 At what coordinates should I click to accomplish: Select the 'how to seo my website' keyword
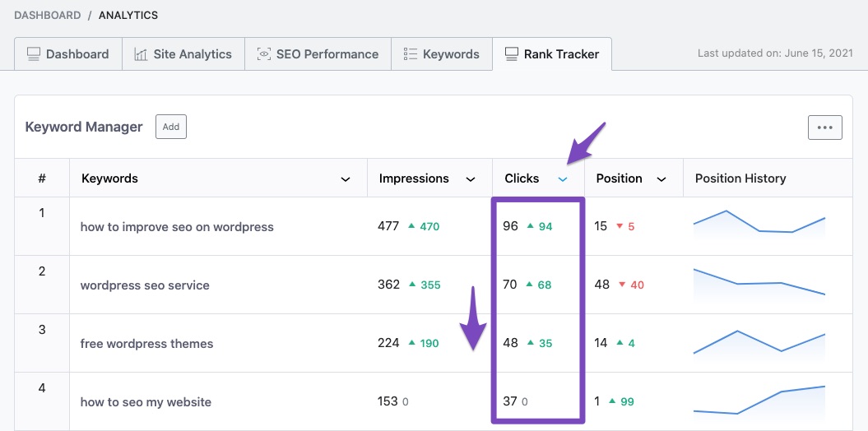(x=146, y=402)
